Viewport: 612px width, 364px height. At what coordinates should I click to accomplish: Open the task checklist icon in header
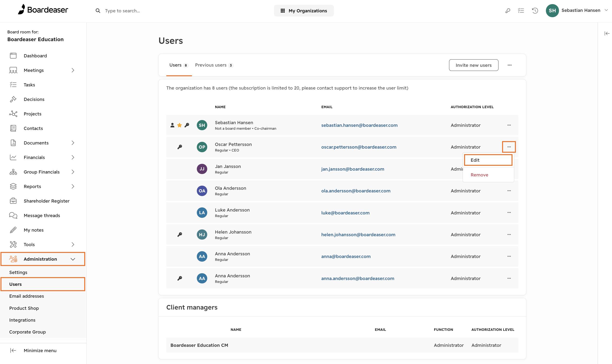[521, 11]
